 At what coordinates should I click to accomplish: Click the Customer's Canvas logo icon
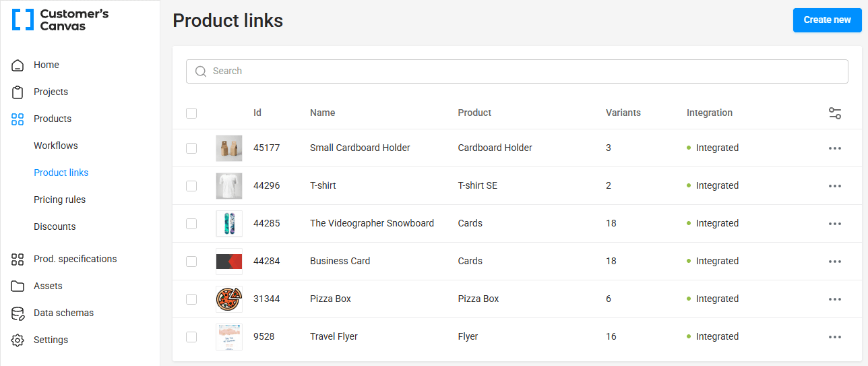(x=22, y=20)
